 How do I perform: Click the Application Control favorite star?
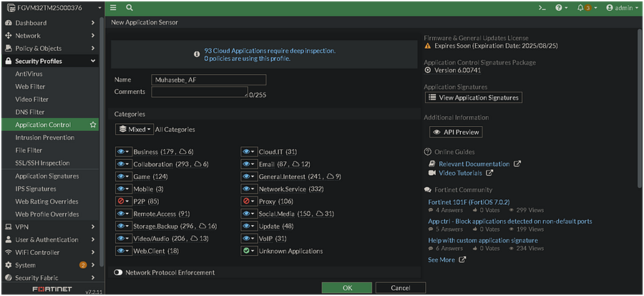click(x=93, y=125)
